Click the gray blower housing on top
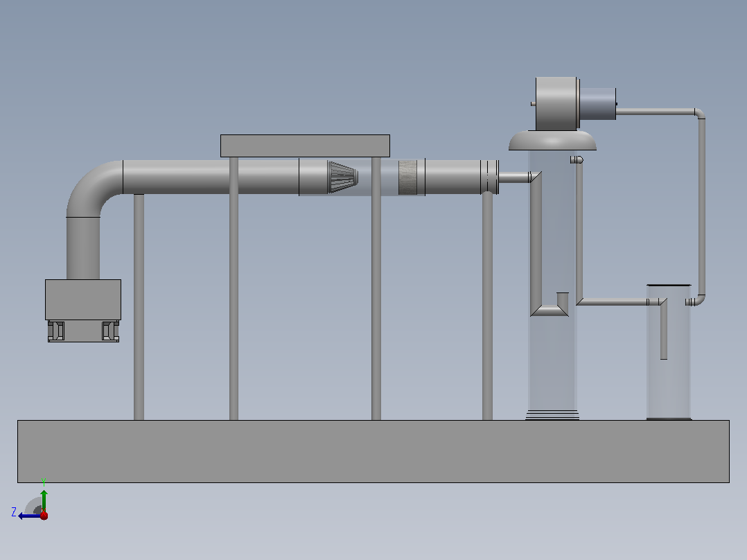747x560 pixels. (x=556, y=103)
